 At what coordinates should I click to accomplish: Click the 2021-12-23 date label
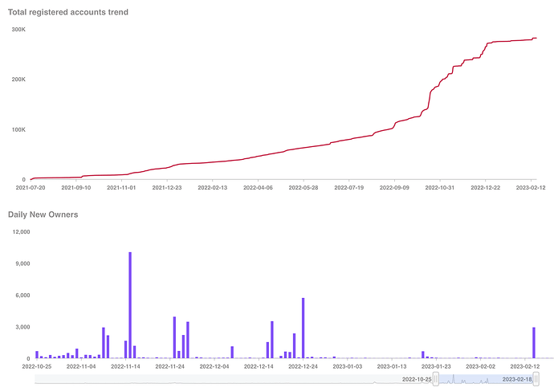tap(167, 187)
